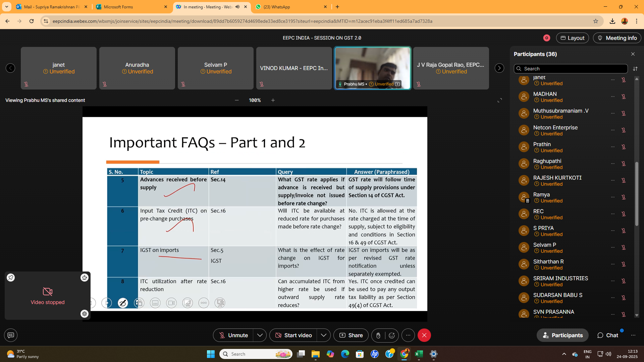Image resolution: width=644 pixels, height=362 pixels.
Task: Click the Share button
Action: [351, 335]
